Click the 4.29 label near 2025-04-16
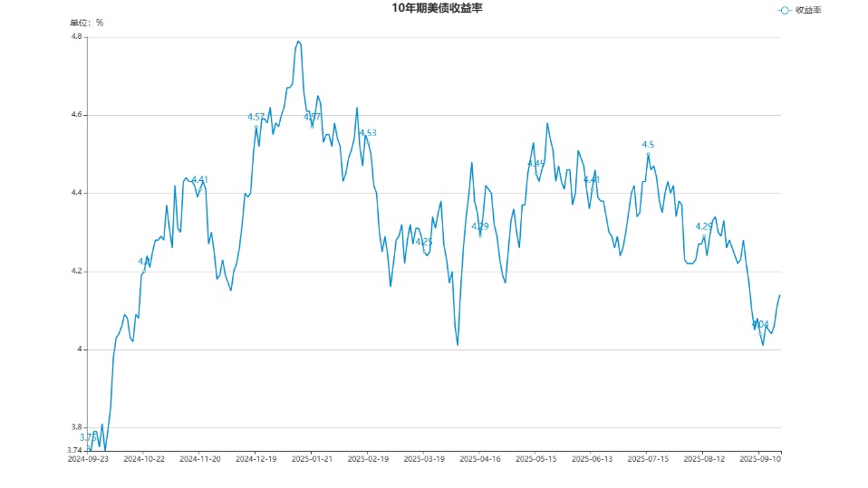The width and height of the screenshot is (868, 488). pos(480,226)
